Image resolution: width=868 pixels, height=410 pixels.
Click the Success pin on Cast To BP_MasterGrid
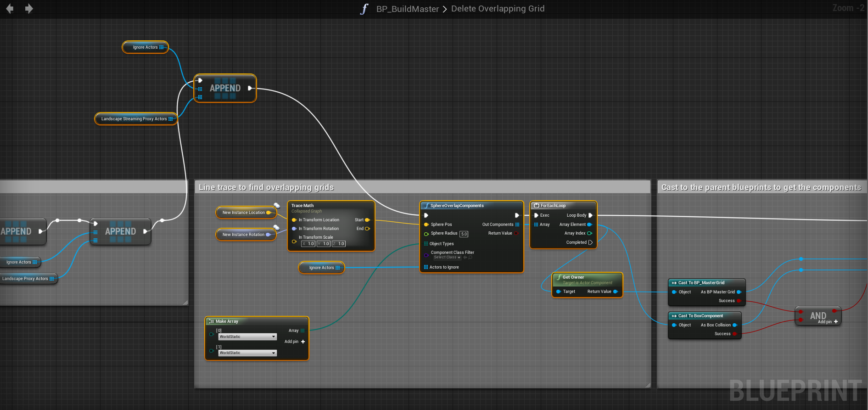pyautogui.click(x=739, y=301)
